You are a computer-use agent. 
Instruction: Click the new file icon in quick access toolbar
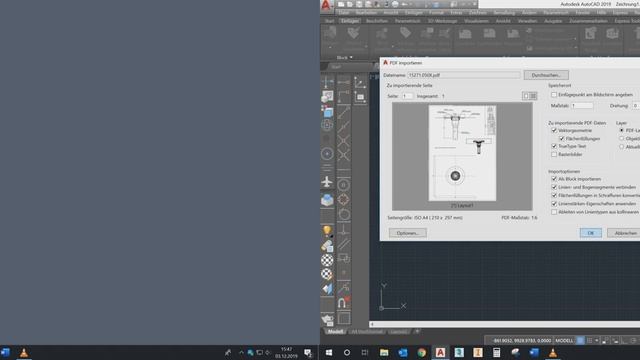pos(341,4)
